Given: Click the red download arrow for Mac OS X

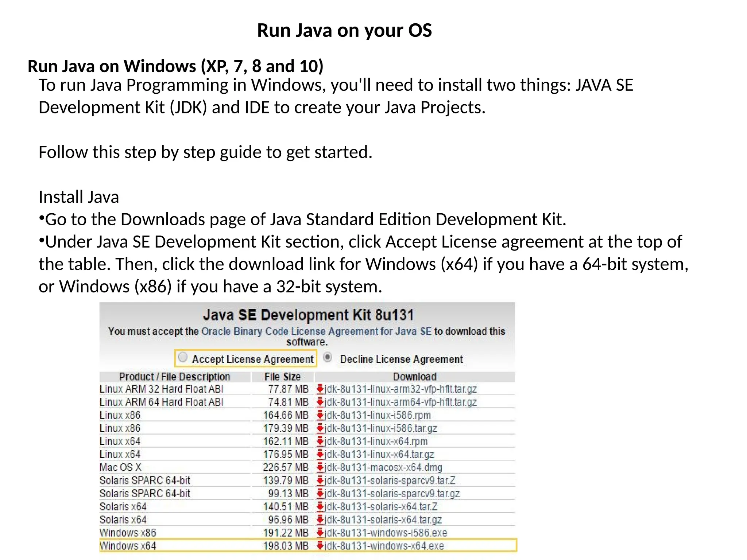Looking at the screenshot, I should tap(320, 467).
